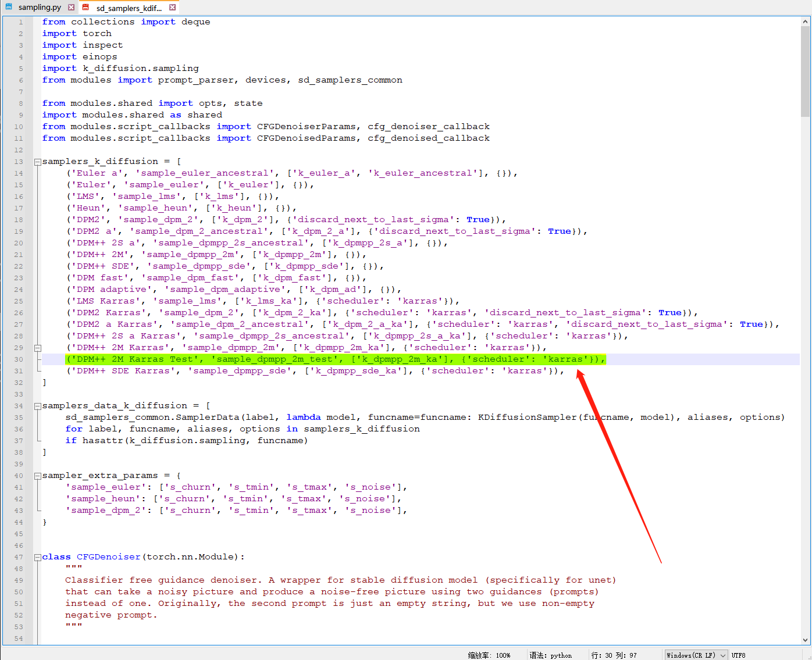Switch to the sampling.py tab

pyautogui.click(x=40, y=8)
